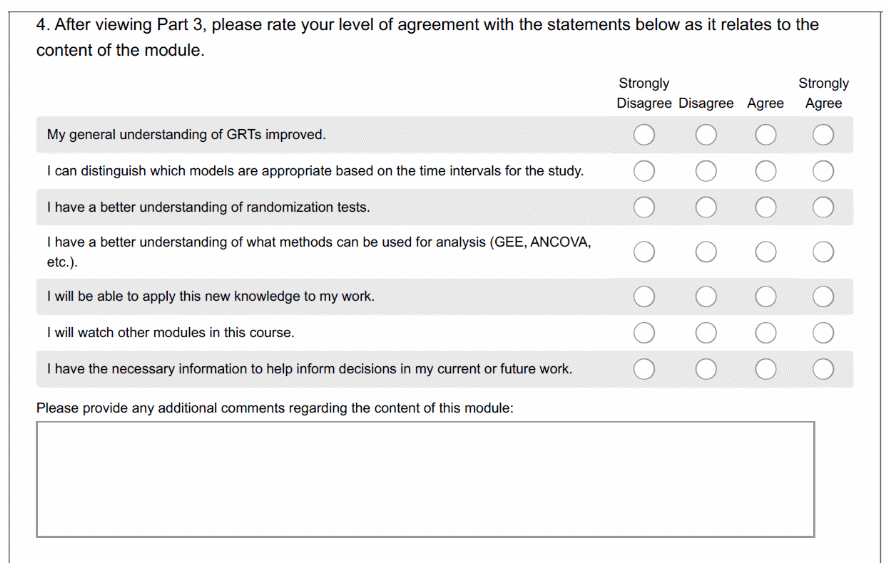The width and height of the screenshot is (889, 563).
Task: Choose Disagree for applying knowledge to work
Action: [706, 297]
